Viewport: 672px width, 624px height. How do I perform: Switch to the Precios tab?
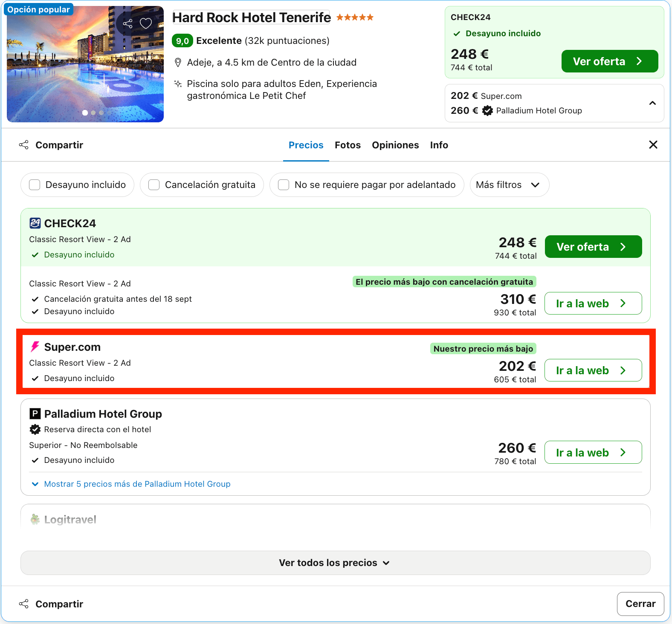[306, 145]
